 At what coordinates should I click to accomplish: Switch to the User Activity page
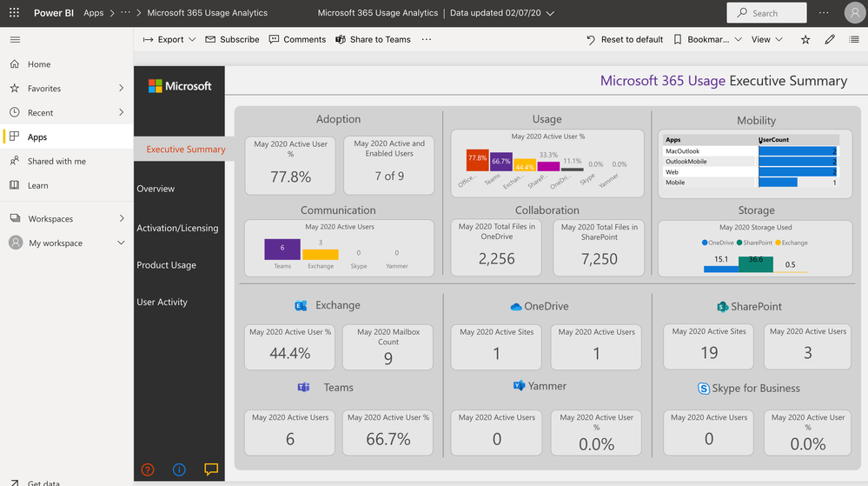click(x=162, y=302)
